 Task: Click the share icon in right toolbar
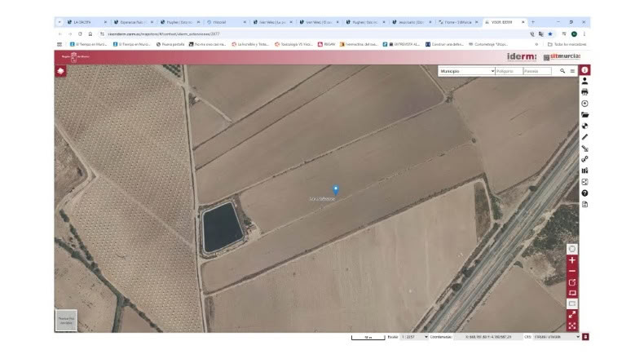coord(584,182)
